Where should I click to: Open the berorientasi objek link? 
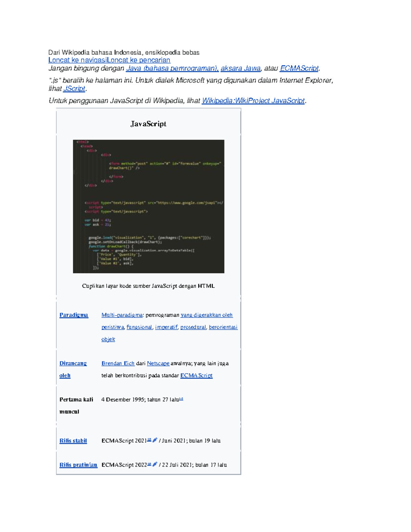[x=224, y=327]
